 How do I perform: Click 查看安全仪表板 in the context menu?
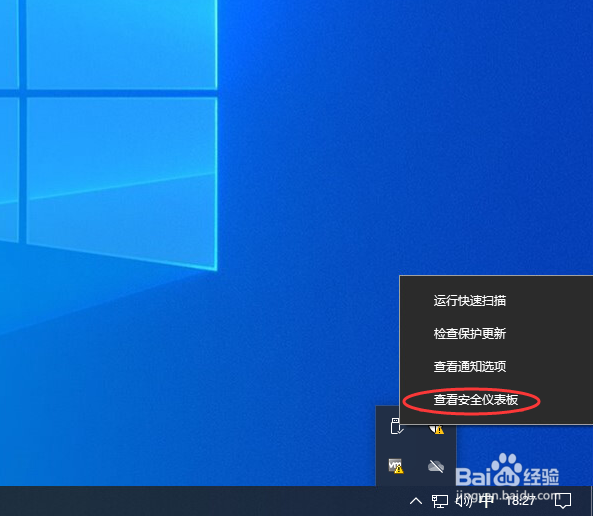pyautogui.click(x=496, y=399)
